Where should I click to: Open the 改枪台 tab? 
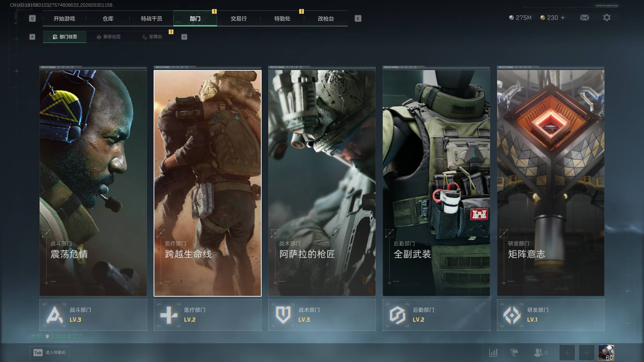(x=326, y=18)
